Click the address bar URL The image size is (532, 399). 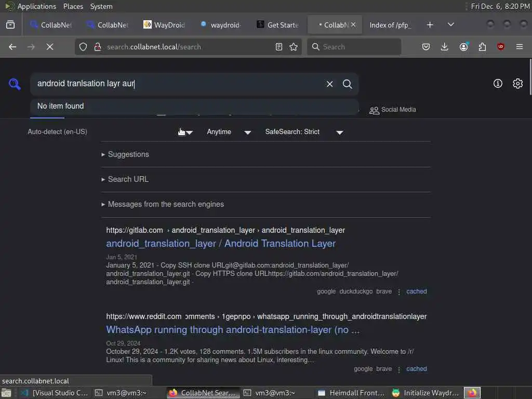(x=154, y=47)
